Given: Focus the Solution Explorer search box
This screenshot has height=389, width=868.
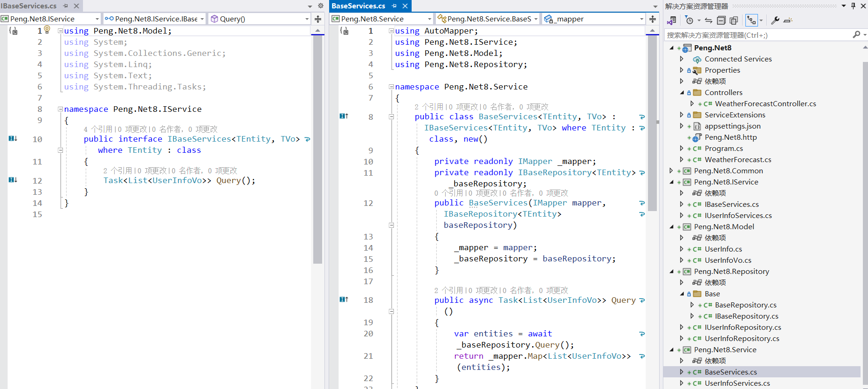Looking at the screenshot, I should [x=758, y=35].
